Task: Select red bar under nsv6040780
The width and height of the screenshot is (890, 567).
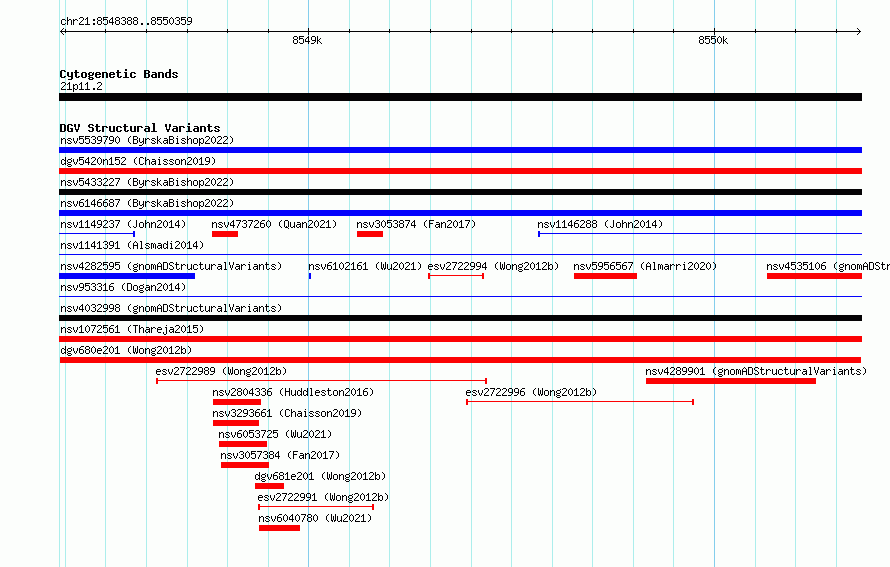Action: 279,528
